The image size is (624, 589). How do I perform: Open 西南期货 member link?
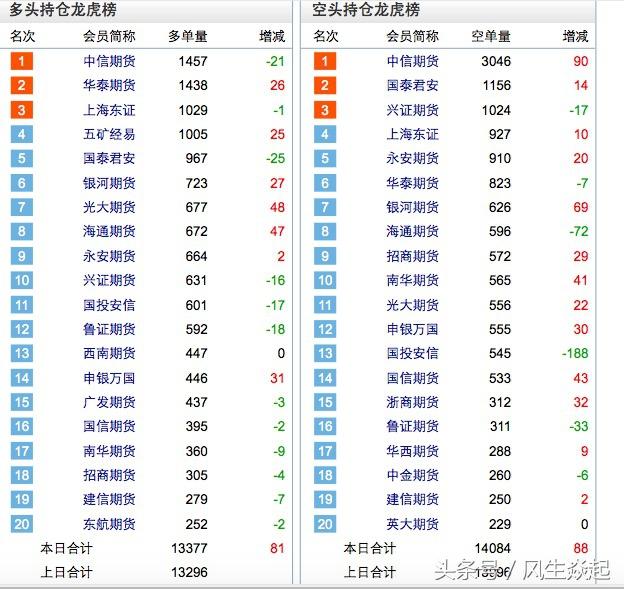pyautogui.click(x=109, y=353)
